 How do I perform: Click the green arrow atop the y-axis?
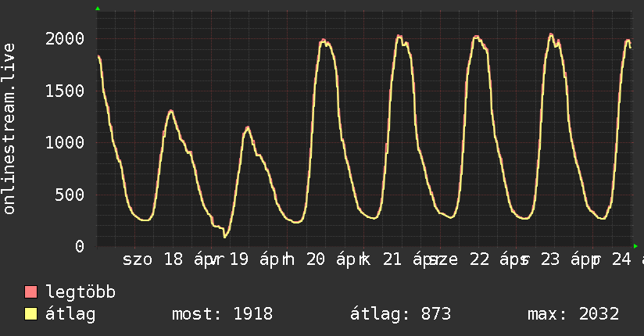click(x=97, y=9)
